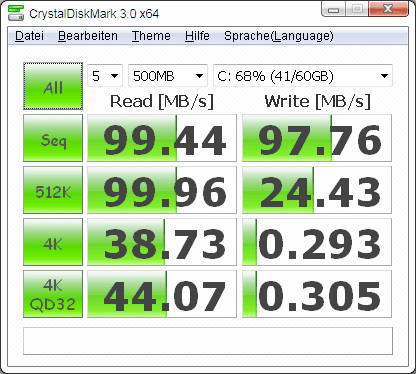Click the 512K write value 24.43
This screenshot has width=416, height=374.
coord(317,190)
